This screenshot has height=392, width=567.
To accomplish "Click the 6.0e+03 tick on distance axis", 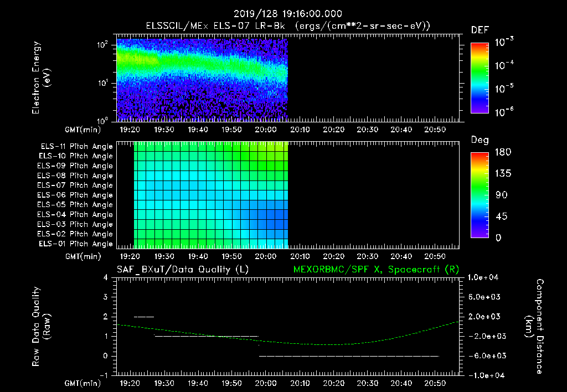I will pyautogui.click(x=484, y=297).
